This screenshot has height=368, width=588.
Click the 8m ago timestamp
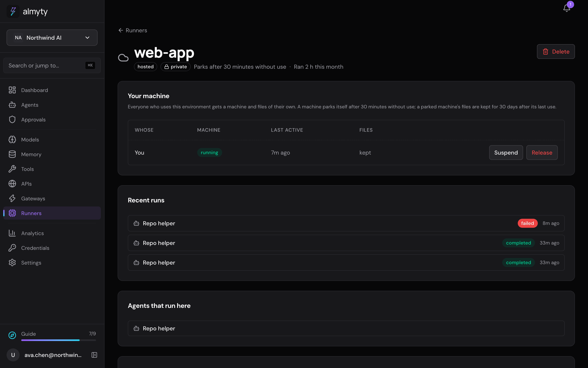tap(551, 223)
